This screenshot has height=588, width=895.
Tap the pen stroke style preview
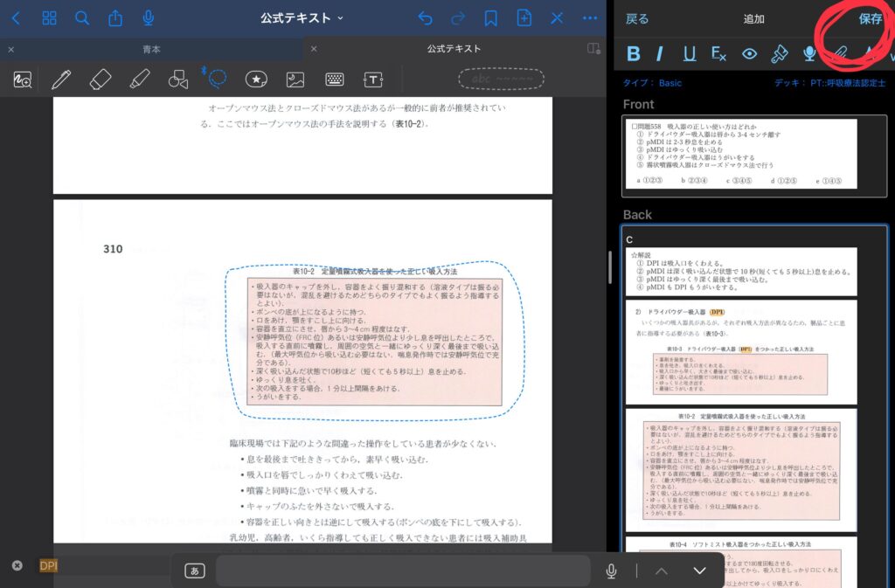(501, 80)
